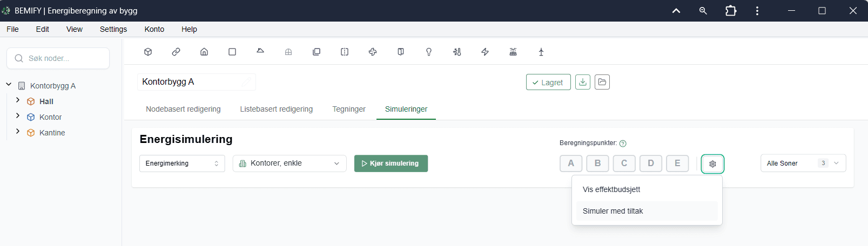The width and height of the screenshot is (868, 246).
Task: Click the cube icon in the toolbar
Action: [x=148, y=52]
